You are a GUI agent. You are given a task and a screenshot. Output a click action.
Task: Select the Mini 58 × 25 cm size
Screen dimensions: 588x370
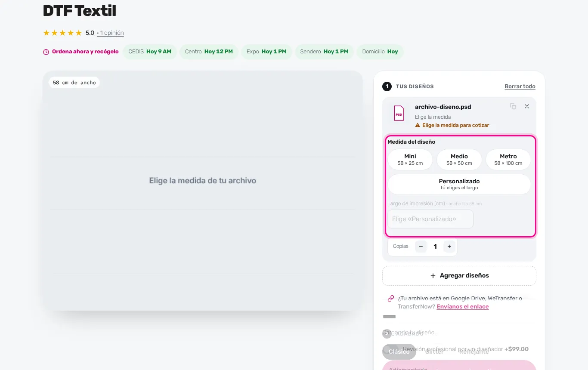(x=410, y=160)
